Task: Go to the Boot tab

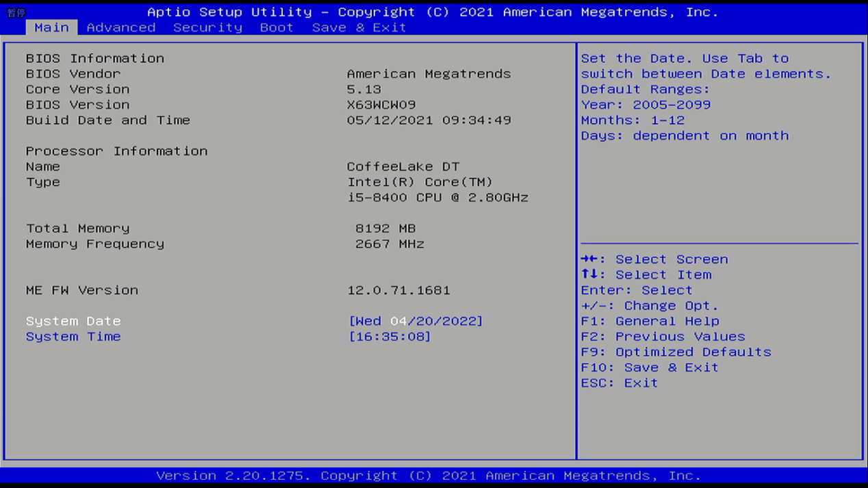Action: (x=277, y=27)
